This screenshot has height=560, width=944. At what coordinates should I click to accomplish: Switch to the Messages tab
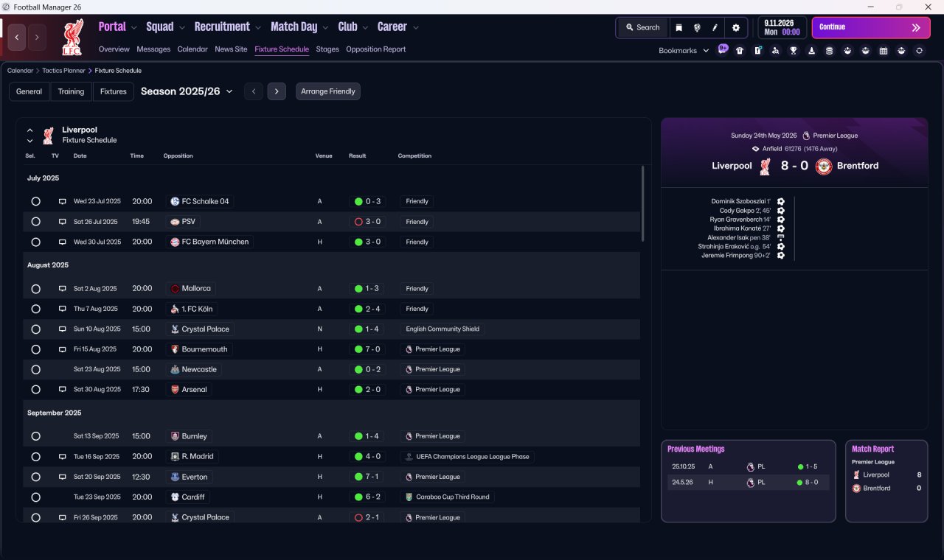tap(153, 49)
